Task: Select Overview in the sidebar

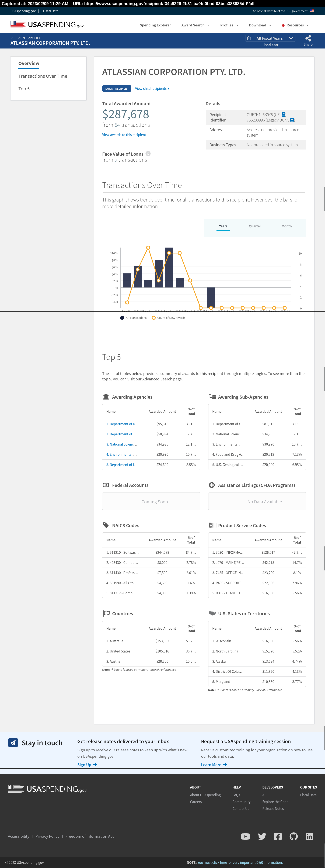Action: (x=29, y=63)
